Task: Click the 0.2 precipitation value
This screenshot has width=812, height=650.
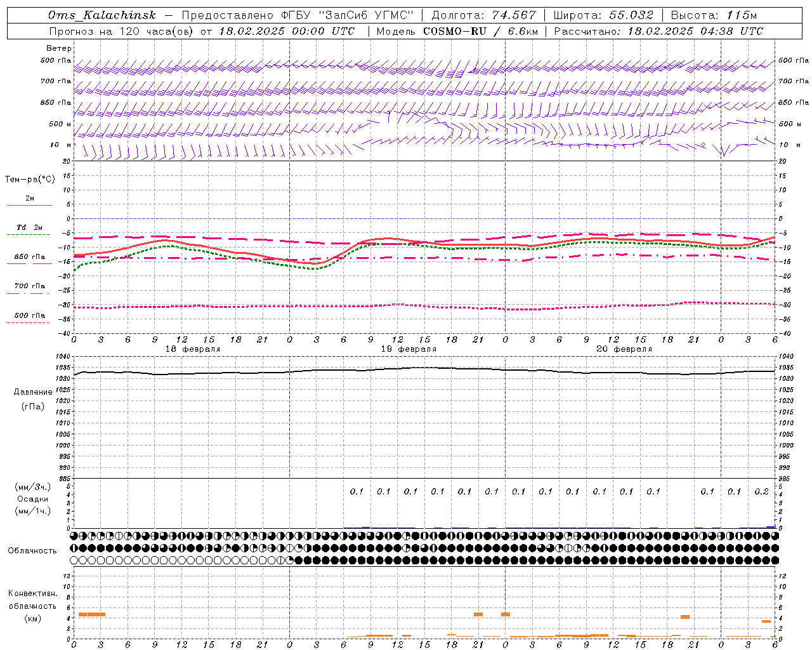Action: 761,492
